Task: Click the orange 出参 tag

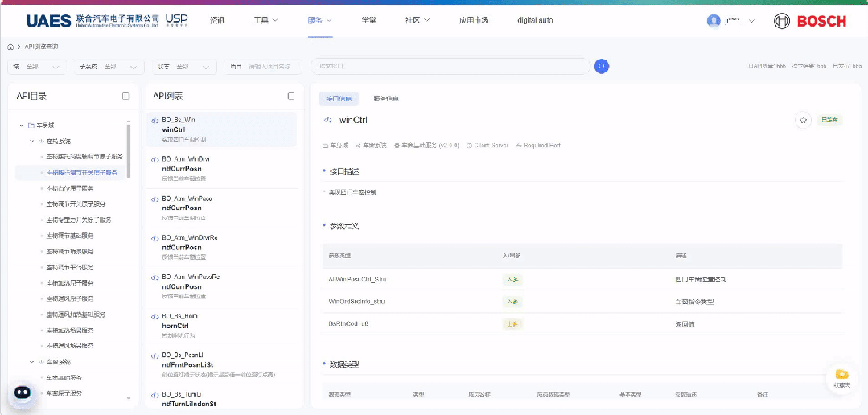Action: [x=512, y=324]
